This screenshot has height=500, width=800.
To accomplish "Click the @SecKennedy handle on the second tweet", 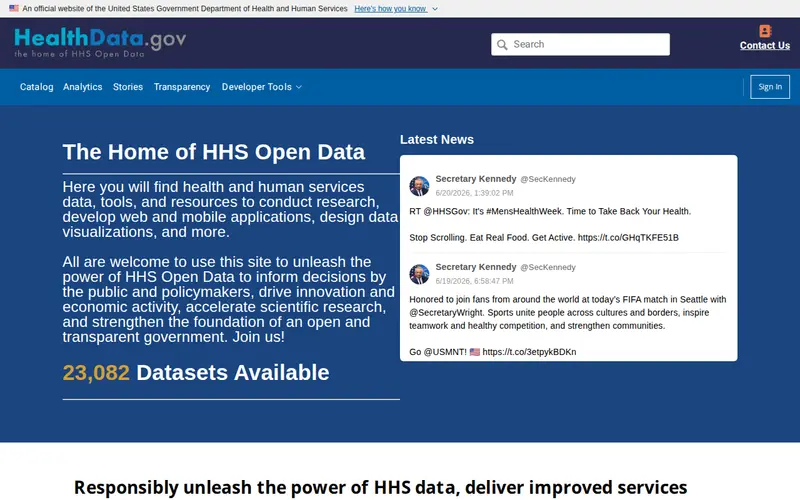I will tap(548, 267).
